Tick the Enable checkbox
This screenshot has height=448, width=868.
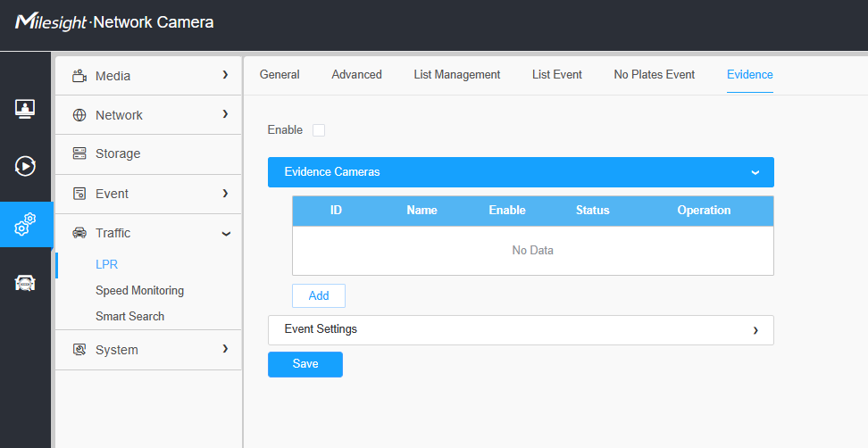tap(319, 130)
